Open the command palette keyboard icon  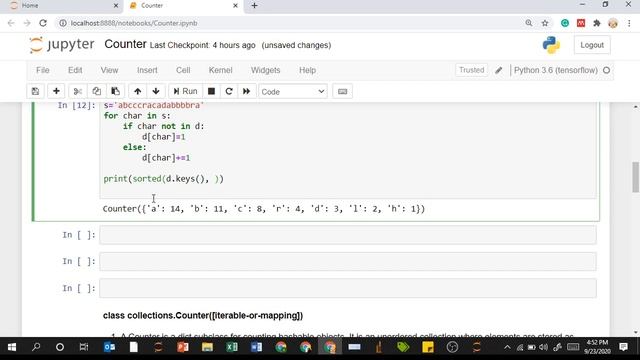tap(342, 91)
